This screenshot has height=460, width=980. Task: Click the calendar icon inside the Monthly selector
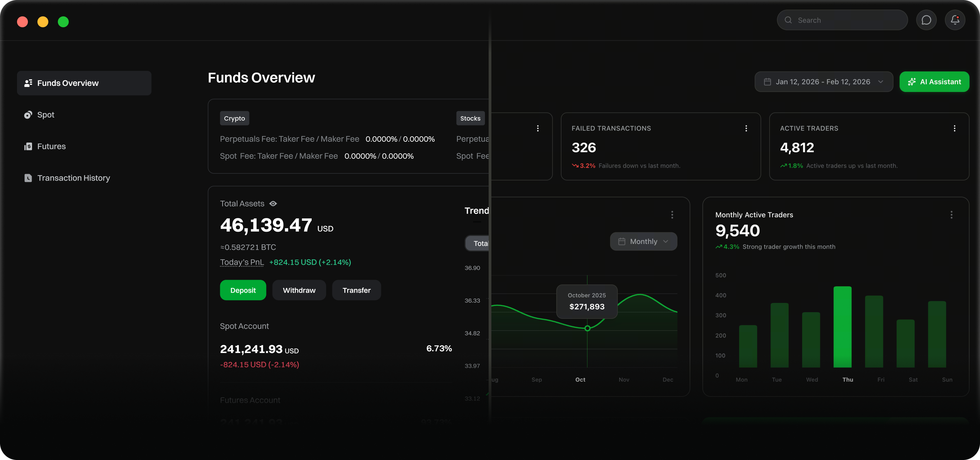(622, 242)
